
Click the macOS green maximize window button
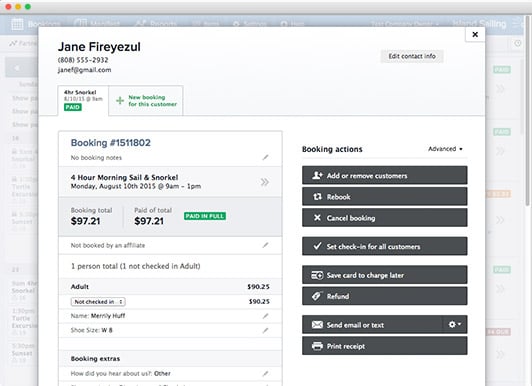[28, 6]
